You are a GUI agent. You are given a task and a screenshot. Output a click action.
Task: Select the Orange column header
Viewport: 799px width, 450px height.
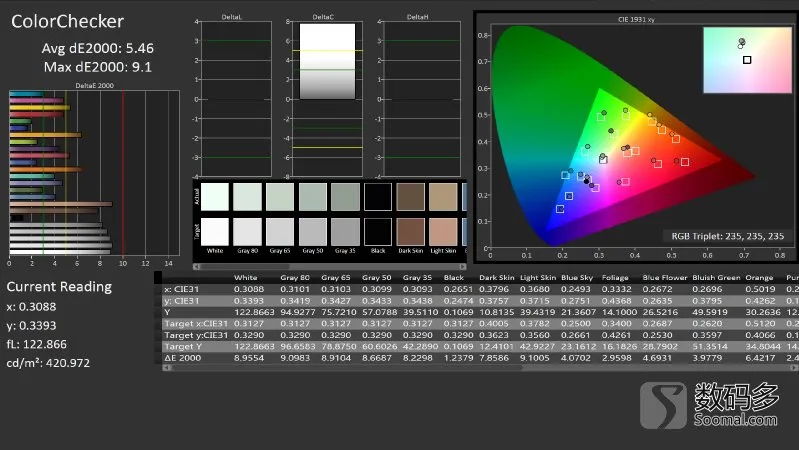point(759,278)
